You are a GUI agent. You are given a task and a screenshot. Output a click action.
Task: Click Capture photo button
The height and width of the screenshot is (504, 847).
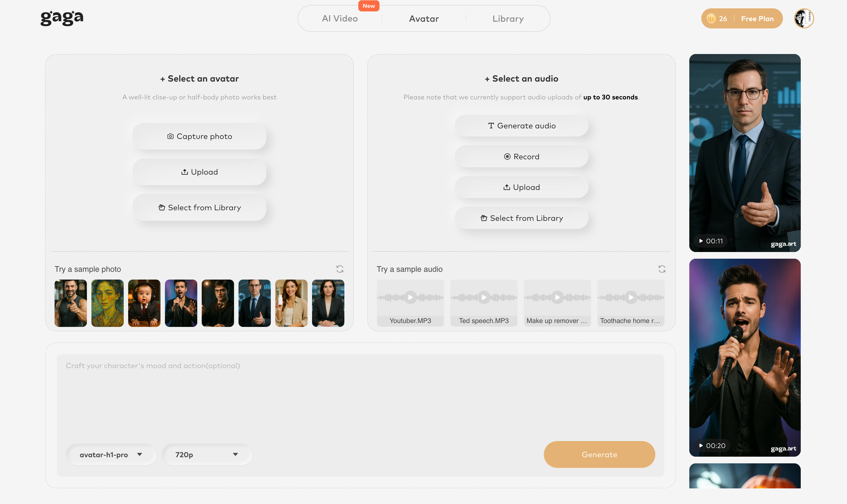click(x=199, y=136)
